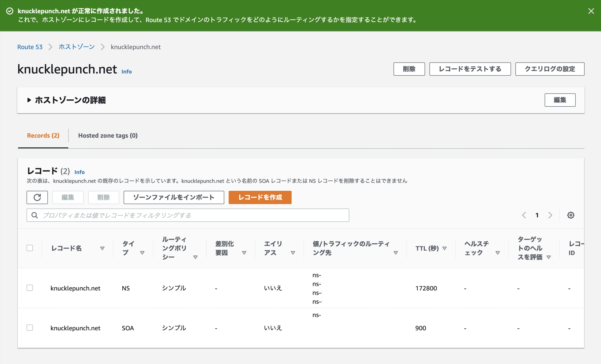Select all records checkbox in header
The width and height of the screenshot is (601, 364).
(x=30, y=248)
